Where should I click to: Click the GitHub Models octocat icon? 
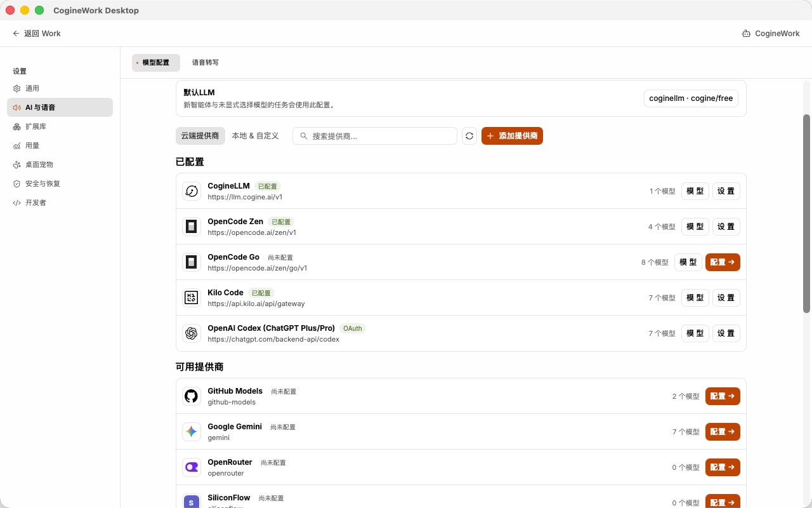point(192,396)
